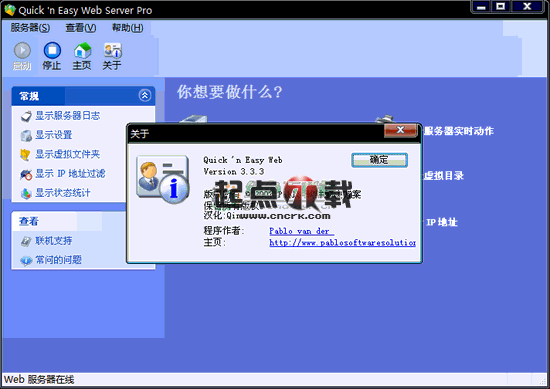Viewport: 550px width, 389px height.
Task: Select 显示服务器日志 link text
Action: tap(67, 116)
